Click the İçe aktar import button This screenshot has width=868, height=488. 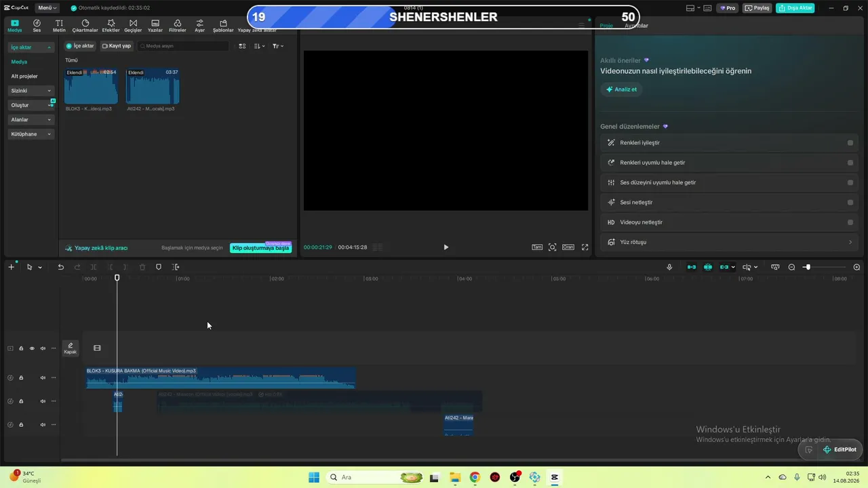[x=80, y=46]
